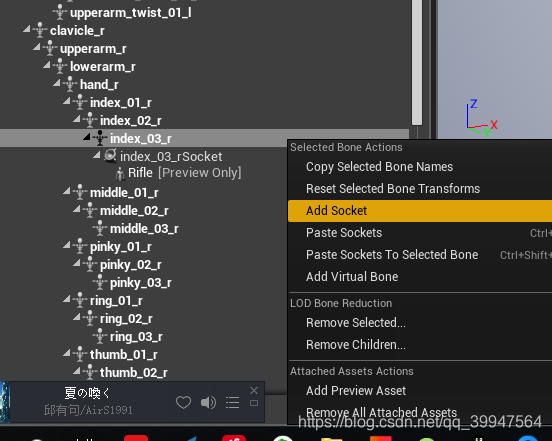
Task: Choose Remove Children... menu entry
Action: coord(420,345)
